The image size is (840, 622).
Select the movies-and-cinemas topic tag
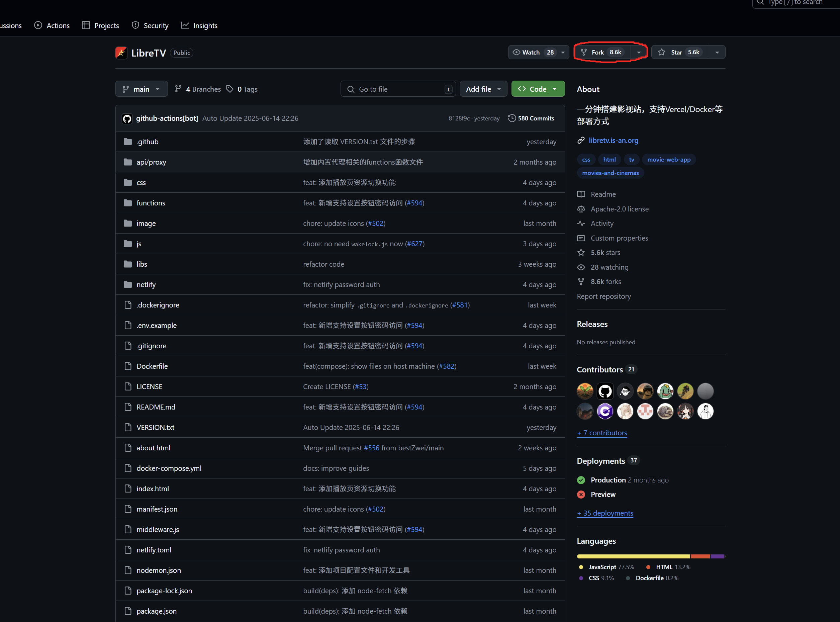click(611, 173)
